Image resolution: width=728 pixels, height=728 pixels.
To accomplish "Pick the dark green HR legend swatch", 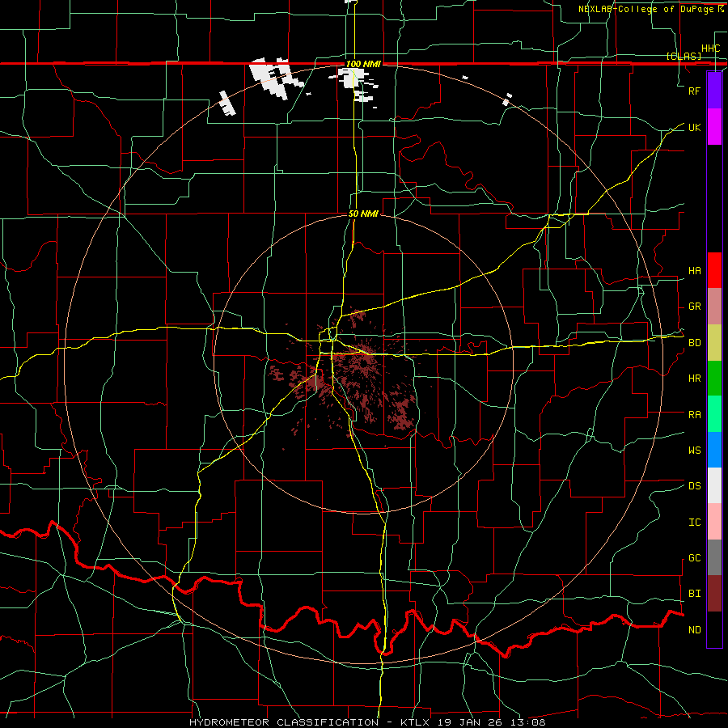I will click(x=714, y=378).
